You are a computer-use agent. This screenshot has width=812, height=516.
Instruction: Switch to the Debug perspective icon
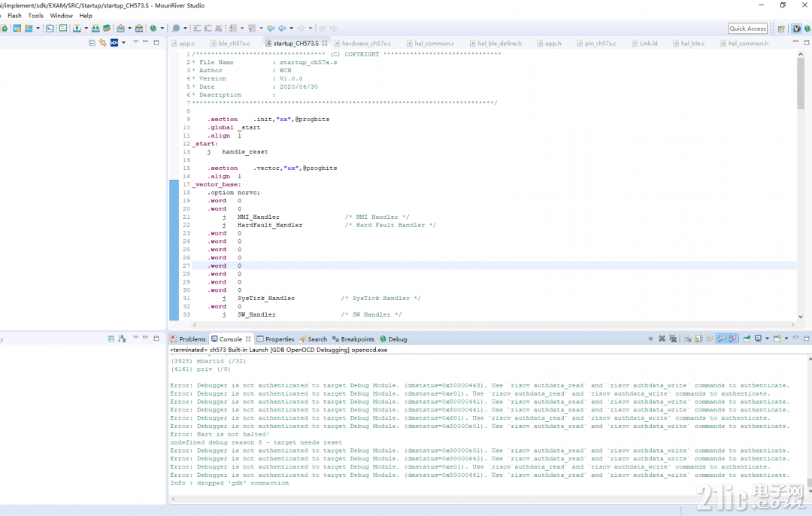(807, 29)
